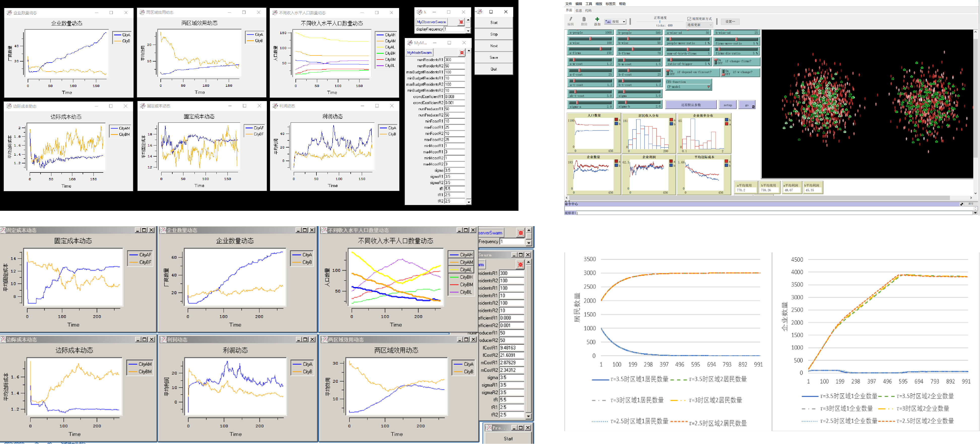Click red bug icon beside MyModelSwarm
Image resolution: width=980 pixels, height=444 pixels.
click(x=462, y=53)
